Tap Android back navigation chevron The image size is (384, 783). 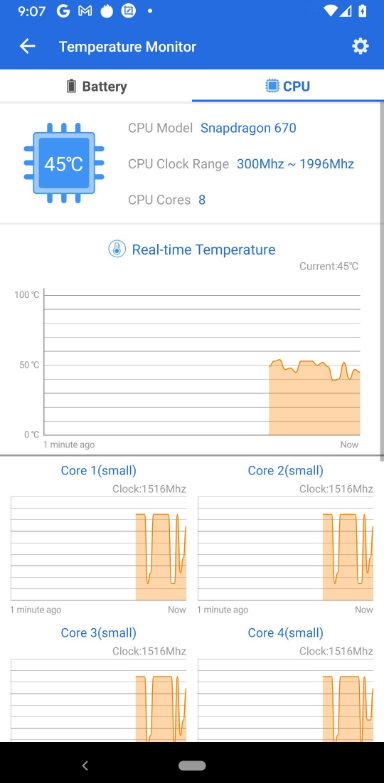(85, 766)
